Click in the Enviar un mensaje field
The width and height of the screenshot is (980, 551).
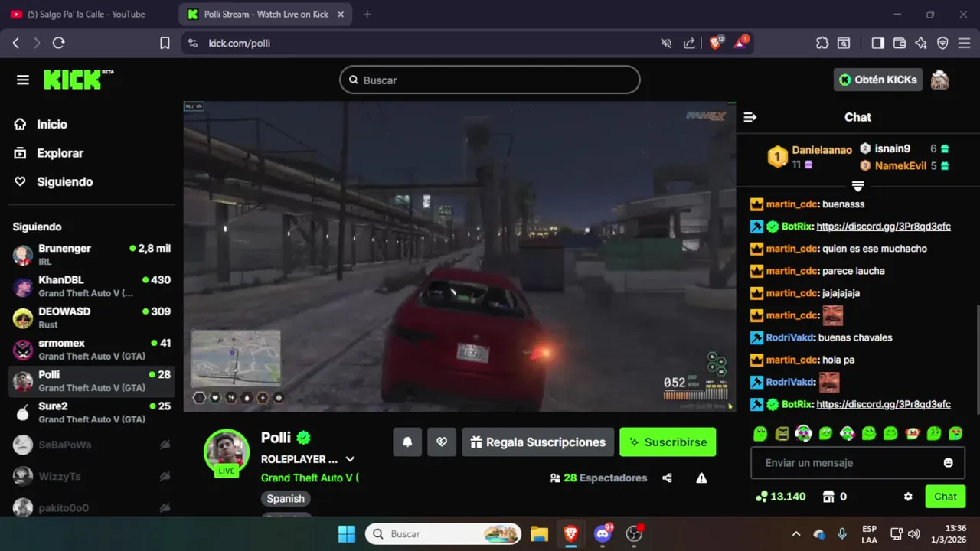[857, 463]
